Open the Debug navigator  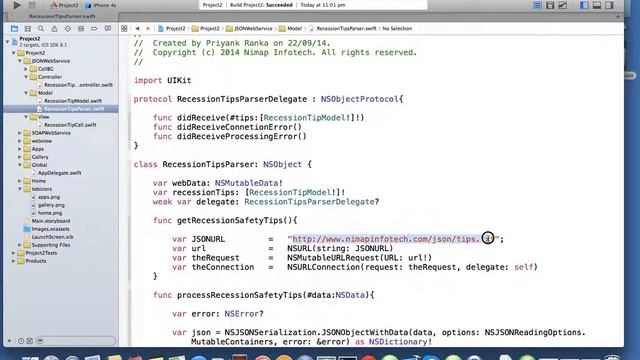(81, 29)
